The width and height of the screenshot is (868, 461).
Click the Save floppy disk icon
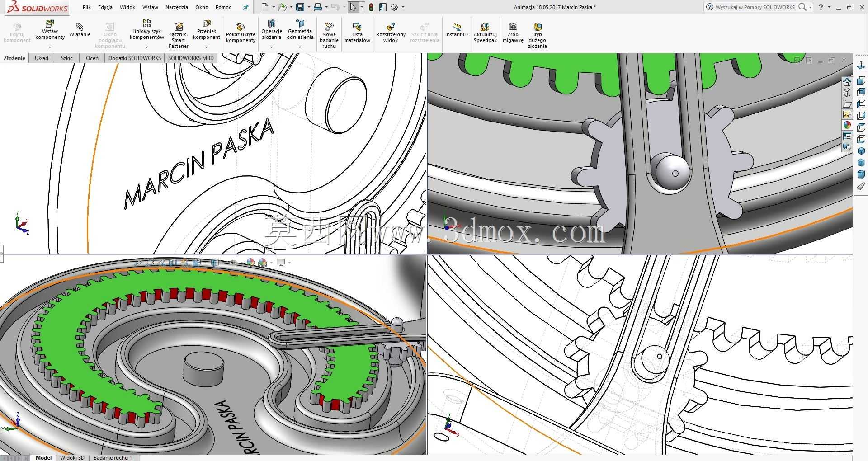point(300,7)
